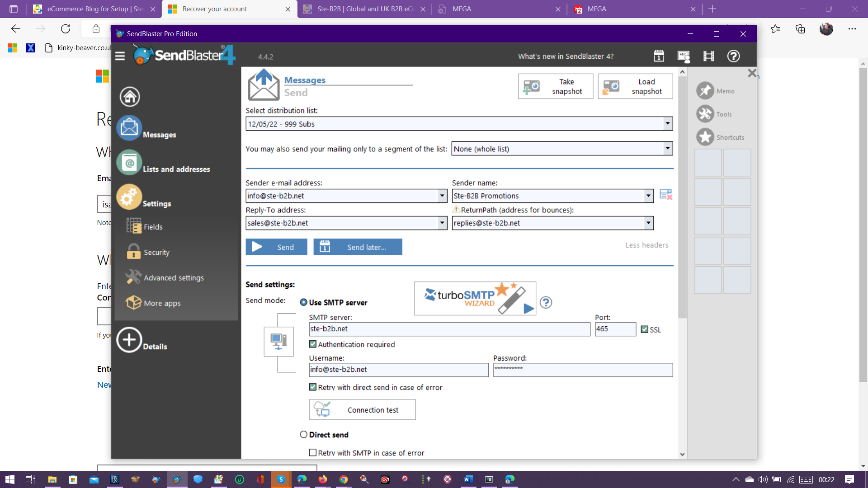
Task: Open the Memo pin icon
Action: (705, 91)
